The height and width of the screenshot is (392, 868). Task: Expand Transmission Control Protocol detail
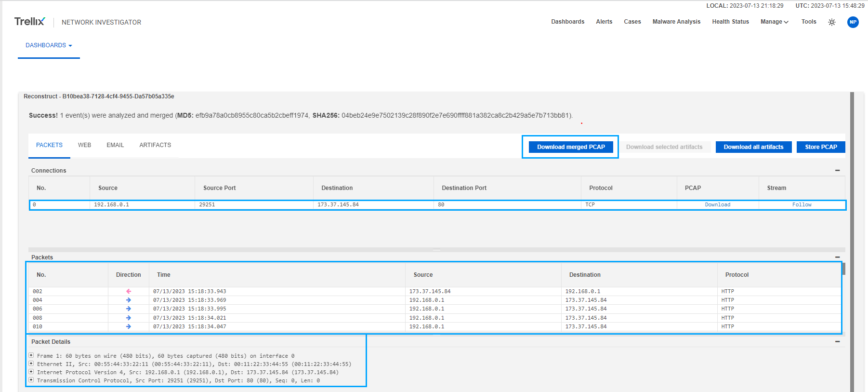pyautogui.click(x=31, y=380)
